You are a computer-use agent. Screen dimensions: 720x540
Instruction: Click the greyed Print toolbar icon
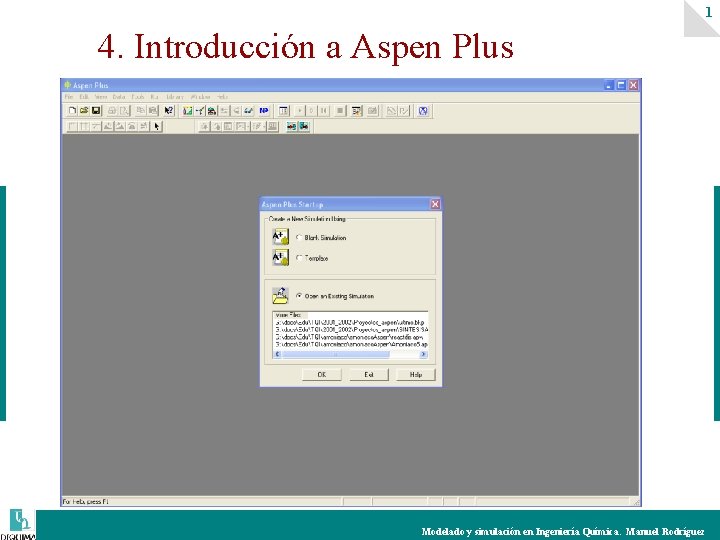(x=112, y=111)
